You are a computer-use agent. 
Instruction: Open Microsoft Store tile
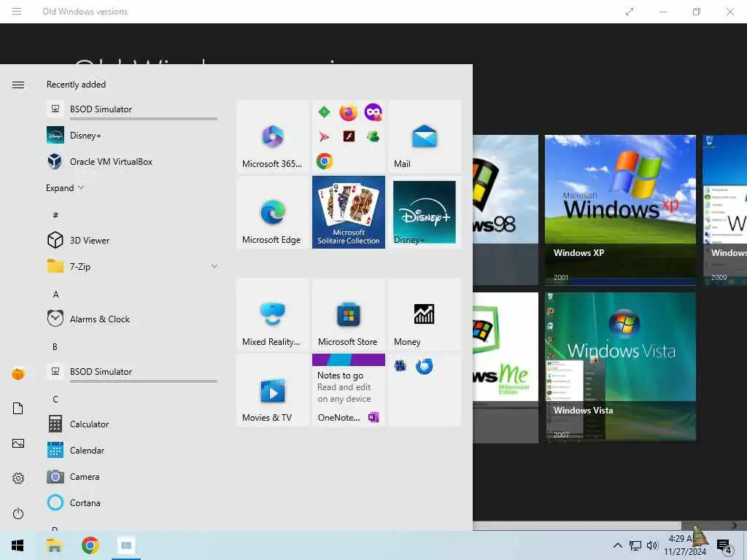[349, 315]
